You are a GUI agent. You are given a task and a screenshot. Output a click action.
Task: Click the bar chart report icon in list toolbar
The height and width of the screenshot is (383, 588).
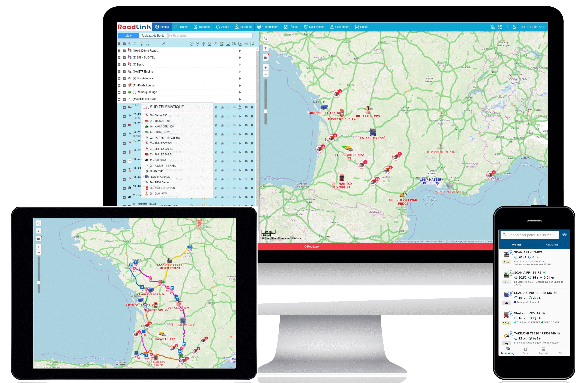(x=222, y=44)
